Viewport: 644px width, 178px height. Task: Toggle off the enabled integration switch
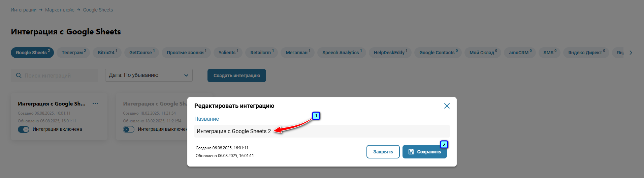[24, 129]
